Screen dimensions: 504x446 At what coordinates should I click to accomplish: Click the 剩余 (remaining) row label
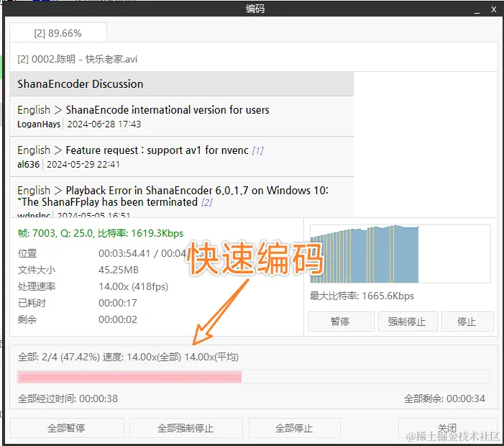pos(27,319)
